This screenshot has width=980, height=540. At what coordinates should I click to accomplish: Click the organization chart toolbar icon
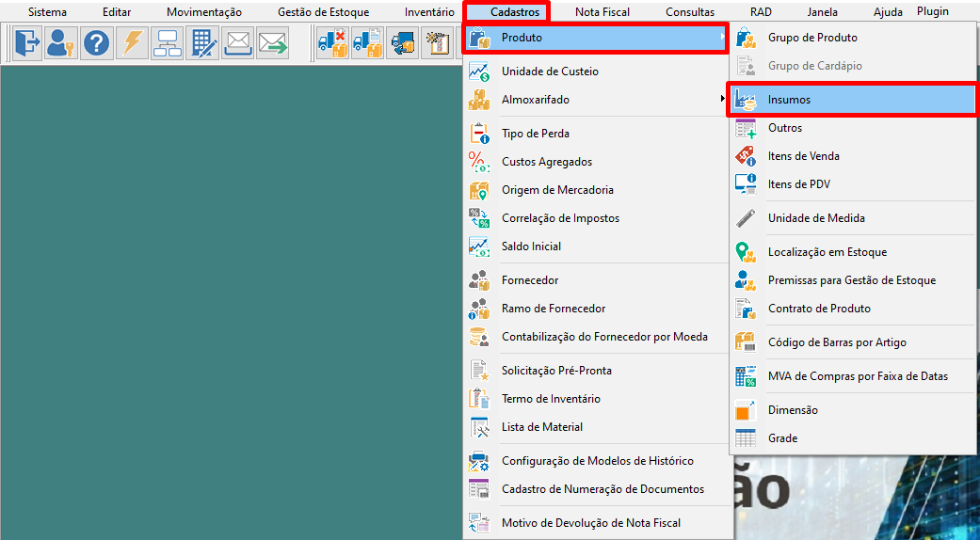point(168,43)
